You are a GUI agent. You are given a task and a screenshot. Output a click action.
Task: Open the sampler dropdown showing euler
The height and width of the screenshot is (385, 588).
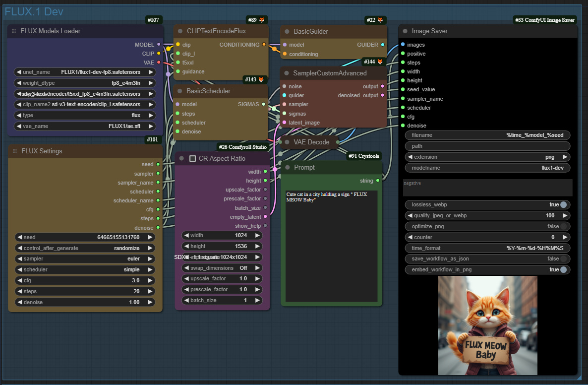[85, 258]
